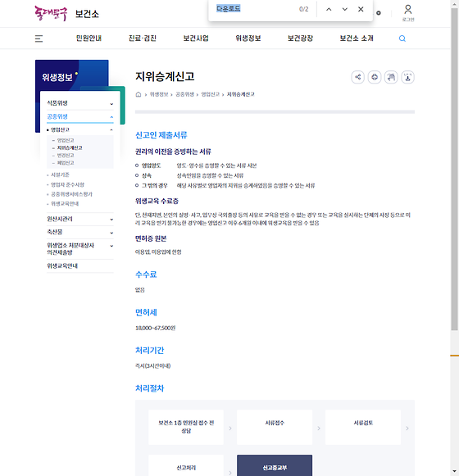Select the 공중위생 sidebar item
Image resolution: width=459 pixels, height=476 pixels.
point(57,116)
